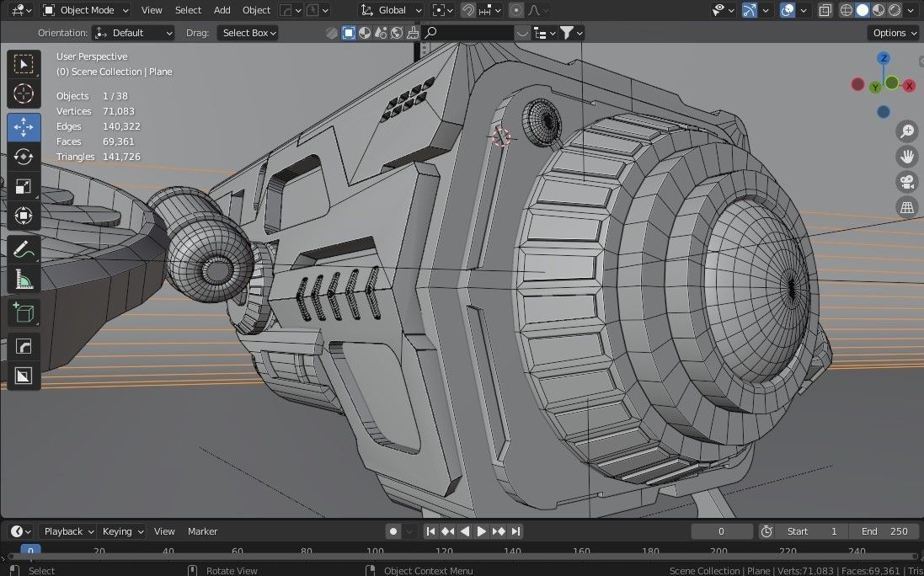The height and width of the screenshot is (576, 924).
Task: Select the Annotate pencil tool
Action: click(x=24, y=249)
